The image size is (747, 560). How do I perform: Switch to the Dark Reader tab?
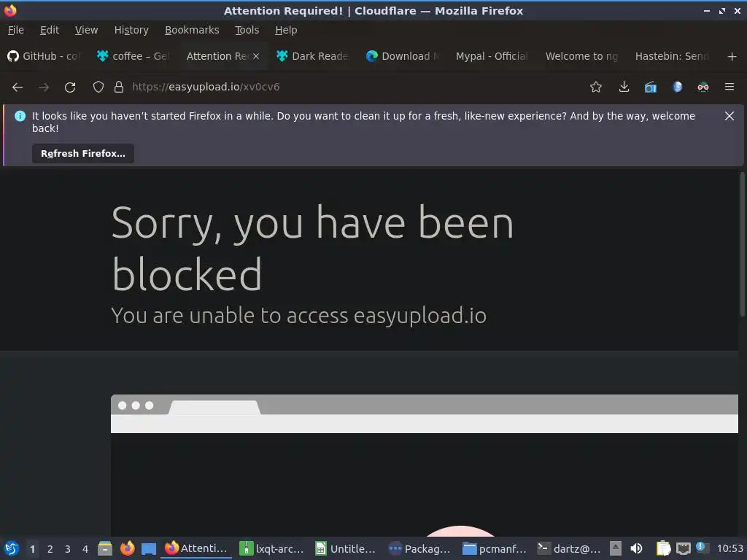pyautogui.click(x=313, y=56)
